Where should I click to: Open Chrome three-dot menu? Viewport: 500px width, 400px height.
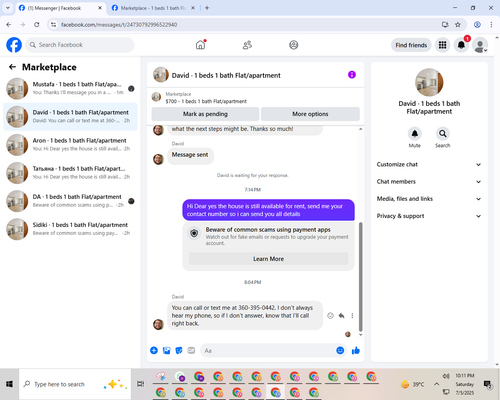tap(491, 24)
